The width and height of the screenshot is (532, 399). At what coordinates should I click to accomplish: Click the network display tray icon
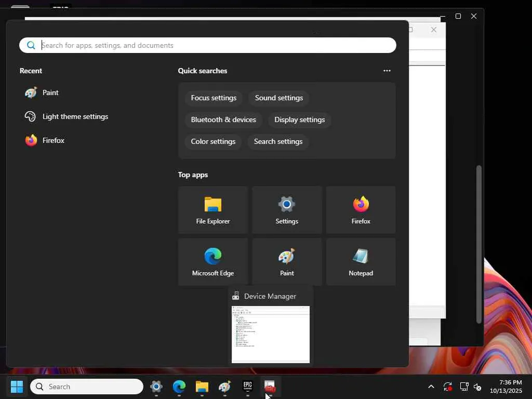tap(464, 387)
